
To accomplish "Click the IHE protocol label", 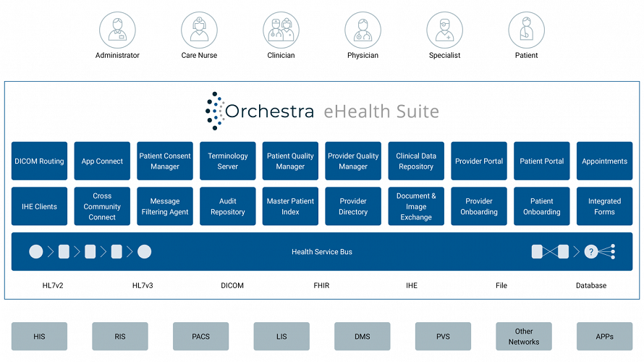I will point(412,285).
